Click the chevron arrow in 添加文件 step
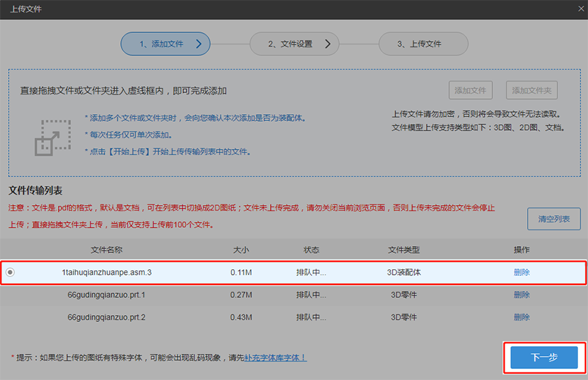 pos(199,44)
